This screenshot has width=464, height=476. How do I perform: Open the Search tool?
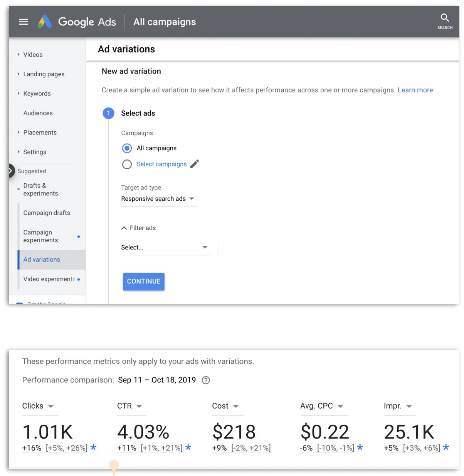[x=445, y=22]
